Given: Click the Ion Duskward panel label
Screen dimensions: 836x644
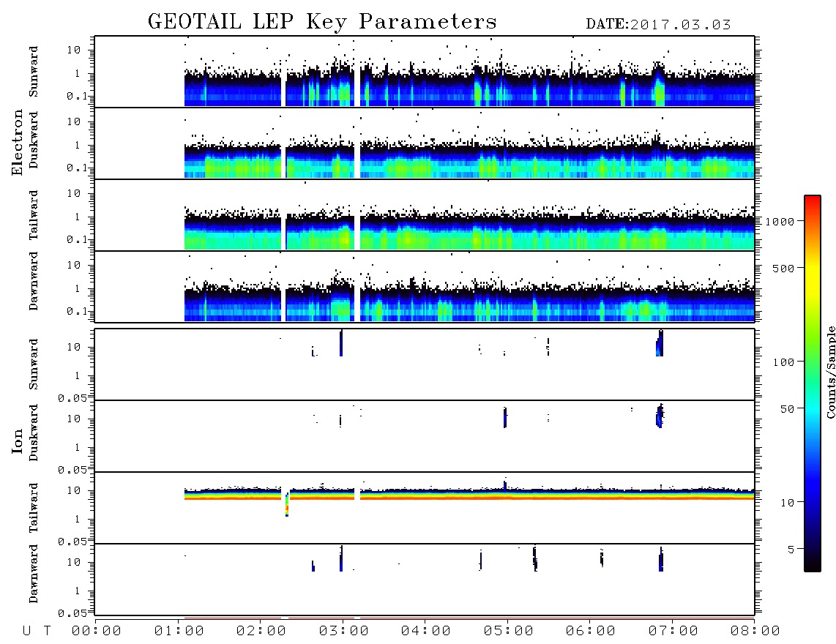Looking at the screenshot, I should (34, 433).
